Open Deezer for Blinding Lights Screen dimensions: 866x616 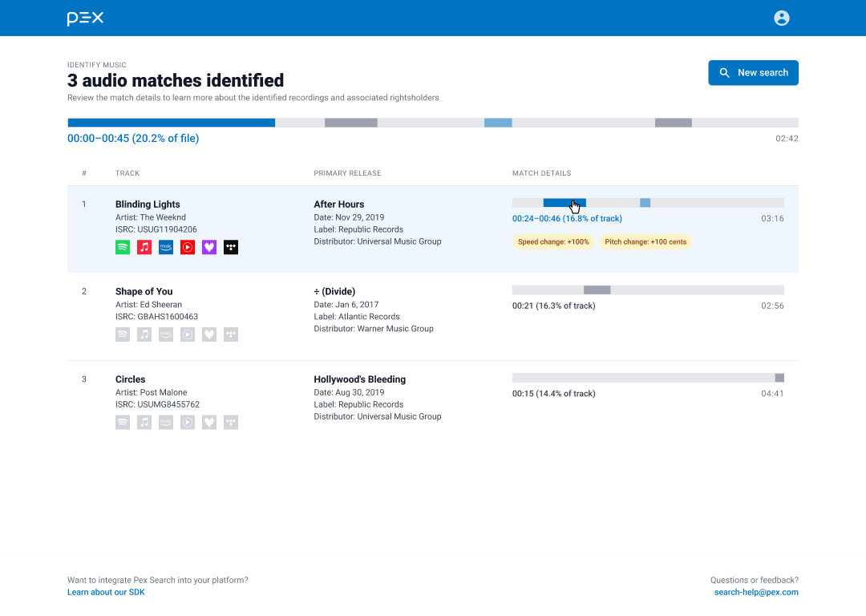tap(208, 247)
